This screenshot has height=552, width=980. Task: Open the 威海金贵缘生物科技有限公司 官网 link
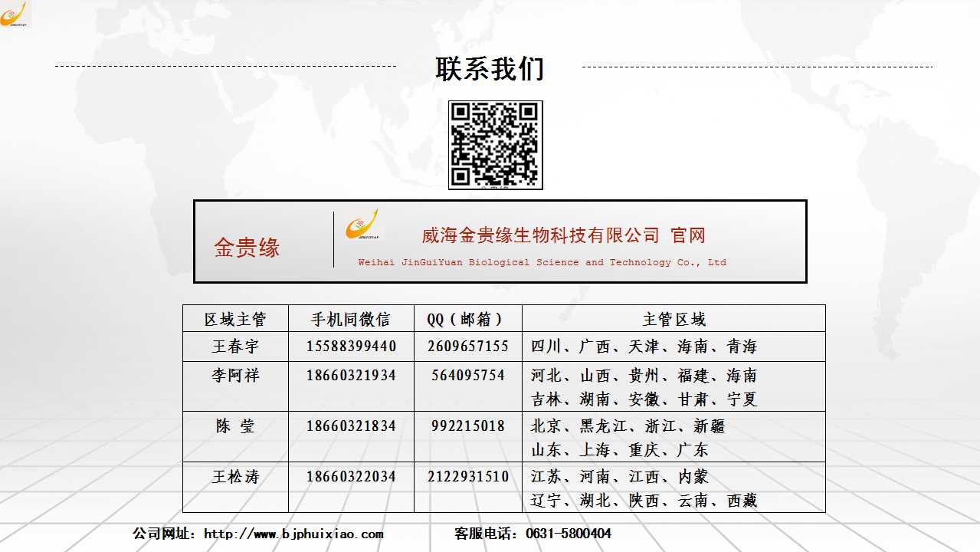click(563, 235)
